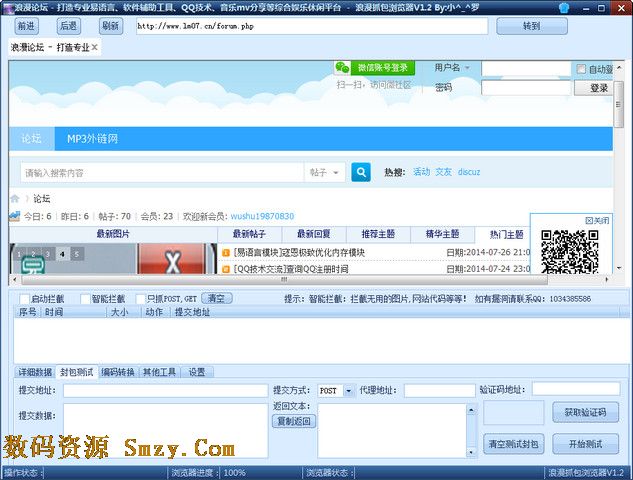The width and height of the screenshot is (633, 480).
Task: Click the 登录 login button
Action: (x=594, y=88)
